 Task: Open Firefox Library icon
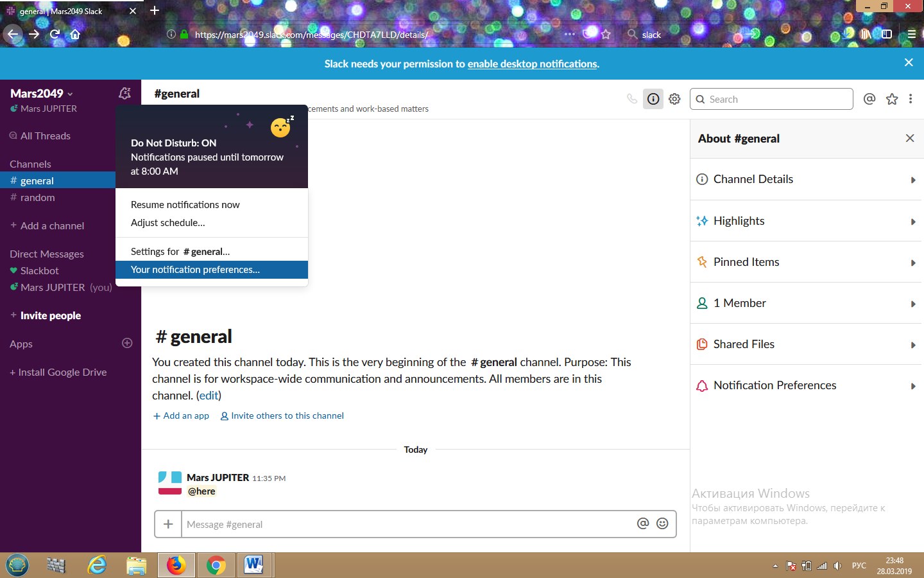(866, 34)
